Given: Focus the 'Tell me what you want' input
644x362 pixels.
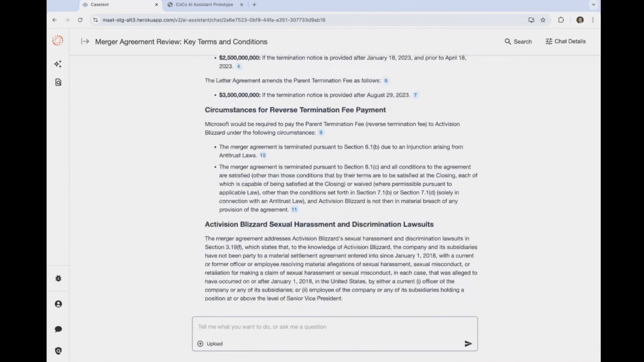Looking at the screenshot, I should [335, 327].
